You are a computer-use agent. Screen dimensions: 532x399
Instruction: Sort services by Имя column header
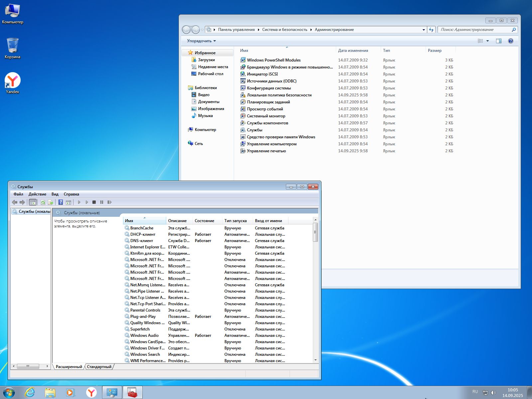(x=145, y=221)
